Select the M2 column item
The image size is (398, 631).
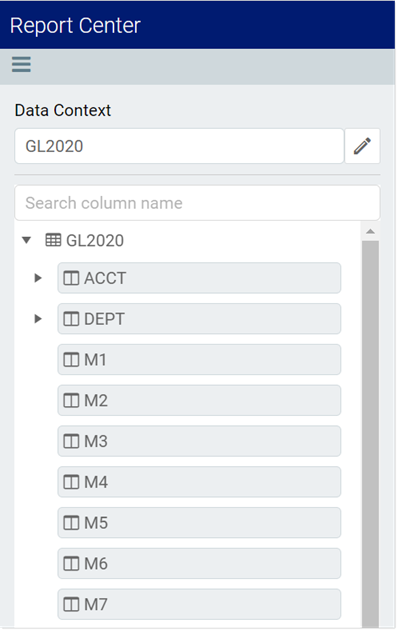(x=199, y=401)
